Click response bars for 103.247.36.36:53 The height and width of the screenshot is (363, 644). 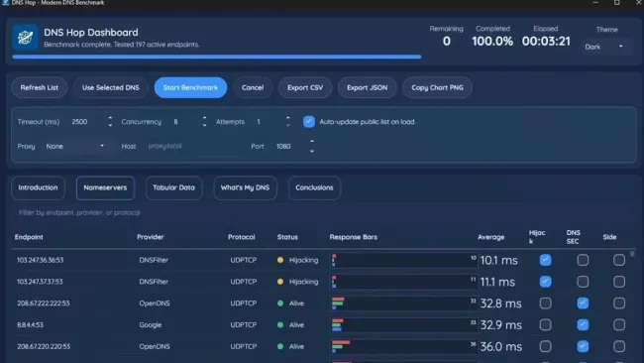pyautogui.click(x=403, y=260)
